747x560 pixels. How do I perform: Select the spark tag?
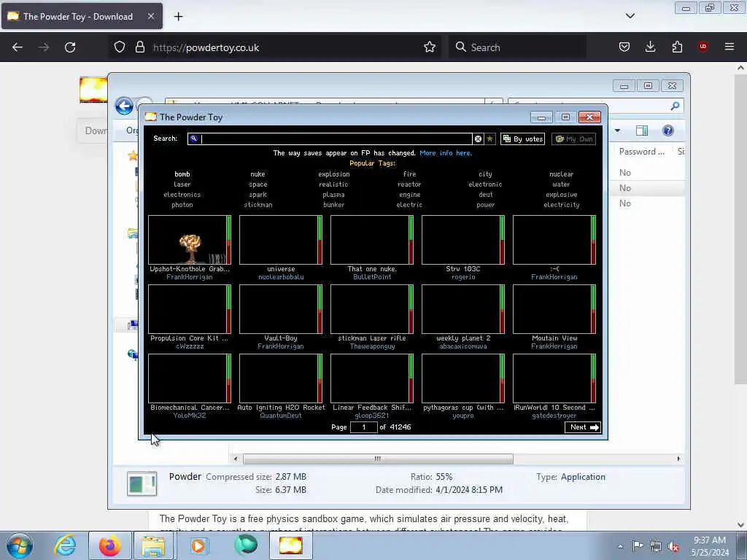point(258,195)
